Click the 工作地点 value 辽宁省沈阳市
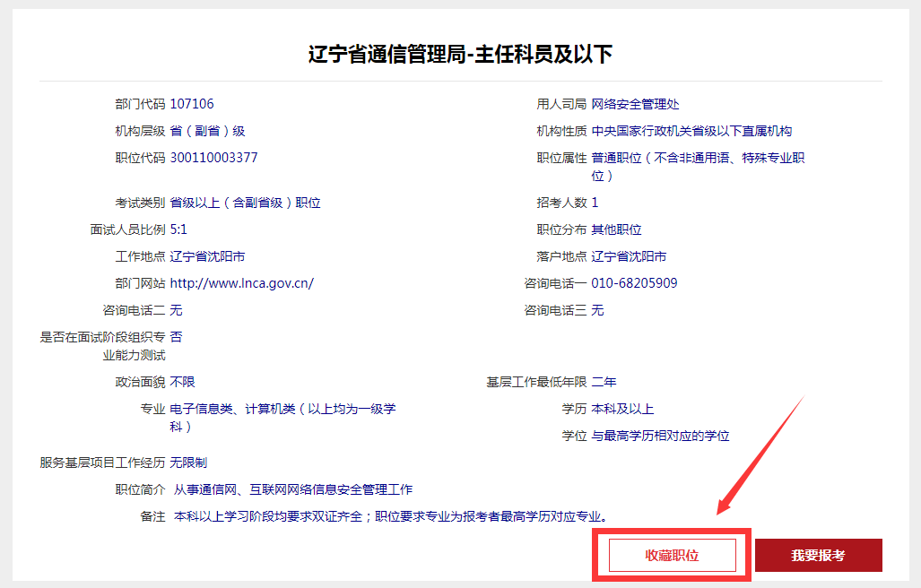This screenshot has height=588, width=921. pyautogui.click(x=207, y=256)
